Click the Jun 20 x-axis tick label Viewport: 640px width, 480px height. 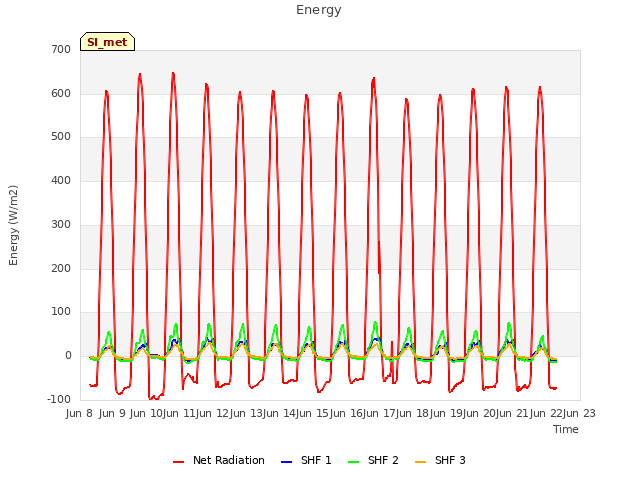pos(479,413)
